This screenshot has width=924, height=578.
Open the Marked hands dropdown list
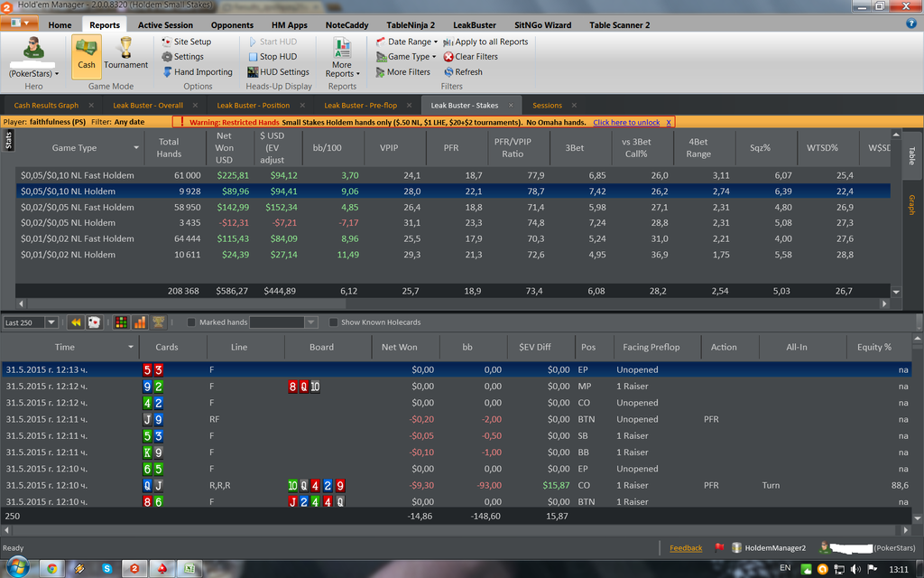click(x=311, y=322)
